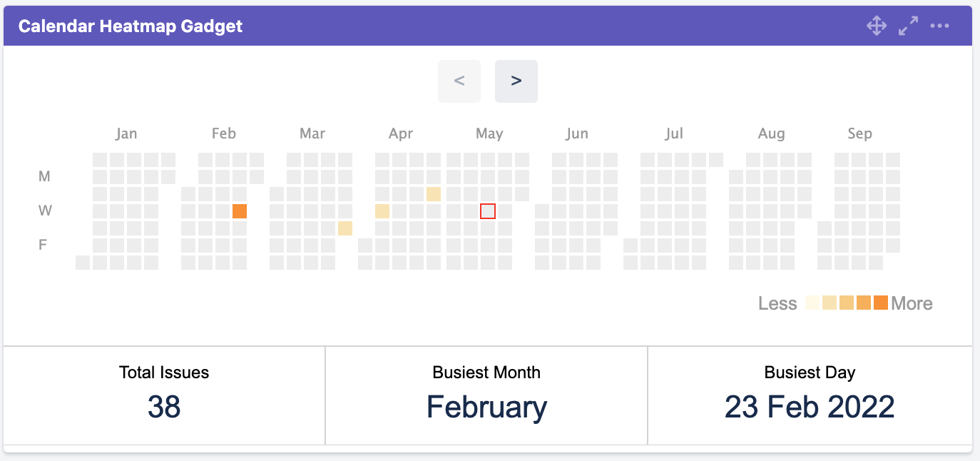980x461 pixels.
Task: Go to the next calendar period
Action: coord(516,81)
